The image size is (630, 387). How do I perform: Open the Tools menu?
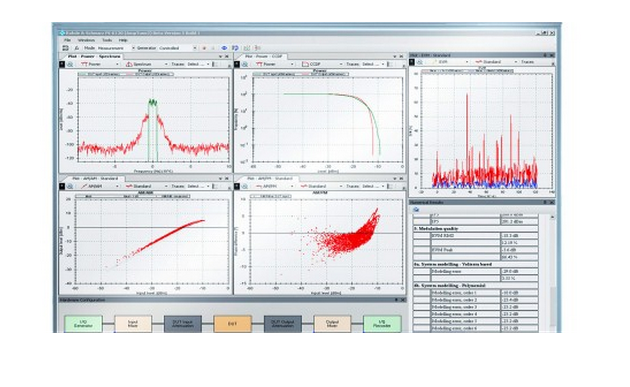click(x=107, y=40)
